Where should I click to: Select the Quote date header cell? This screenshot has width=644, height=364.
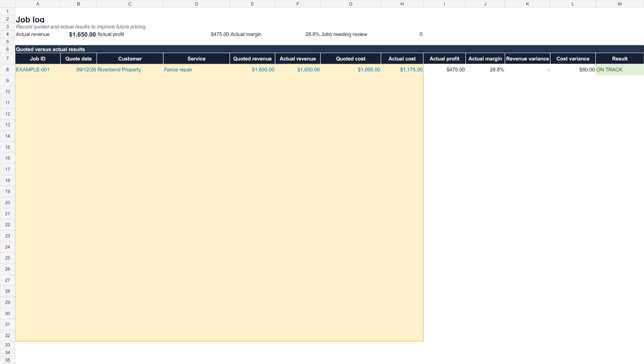point(79,59)
